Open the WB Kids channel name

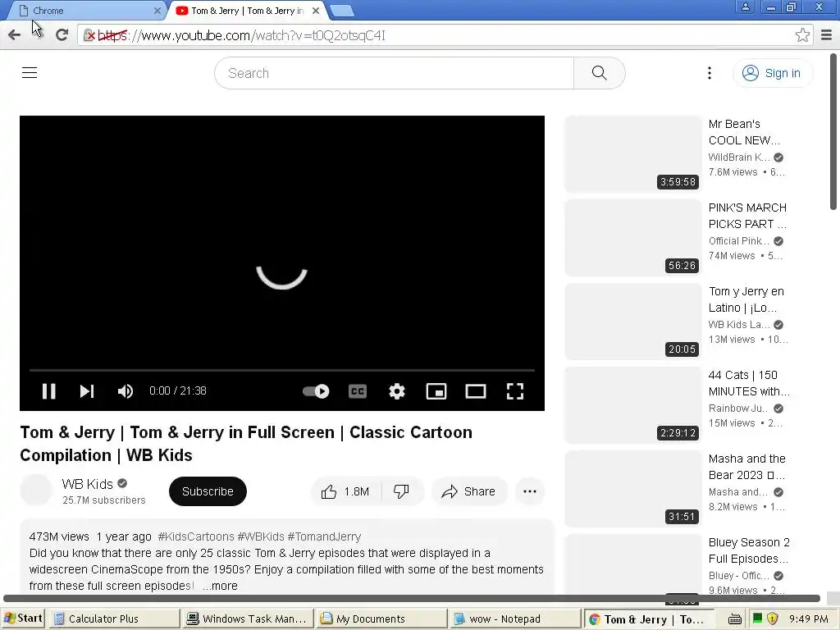pyautogui.click(x=87, y=484)
